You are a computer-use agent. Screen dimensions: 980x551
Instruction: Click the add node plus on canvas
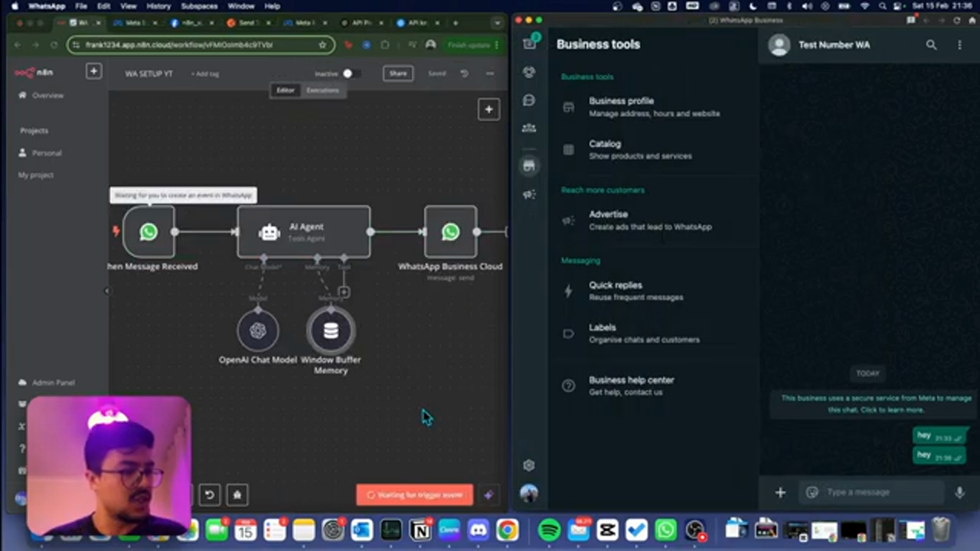488,109
